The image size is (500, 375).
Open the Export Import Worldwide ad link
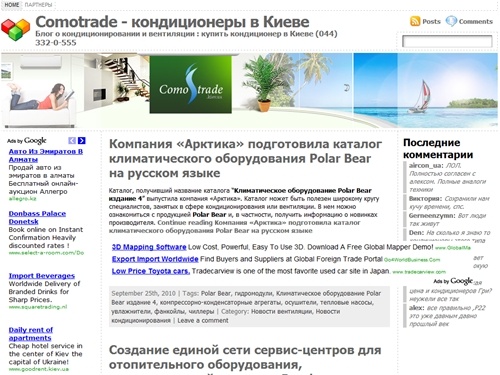pos(155,259)
